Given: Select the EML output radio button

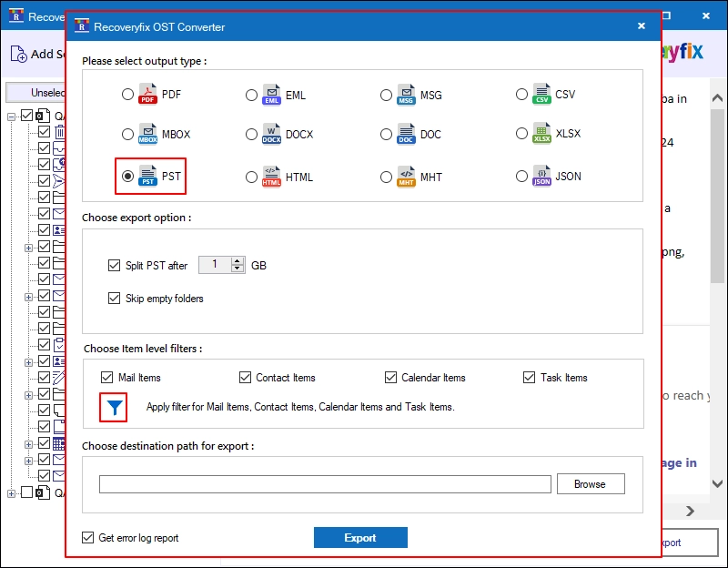Looking at the screenshot, I should pyautogui.click(x=251, y=96).
